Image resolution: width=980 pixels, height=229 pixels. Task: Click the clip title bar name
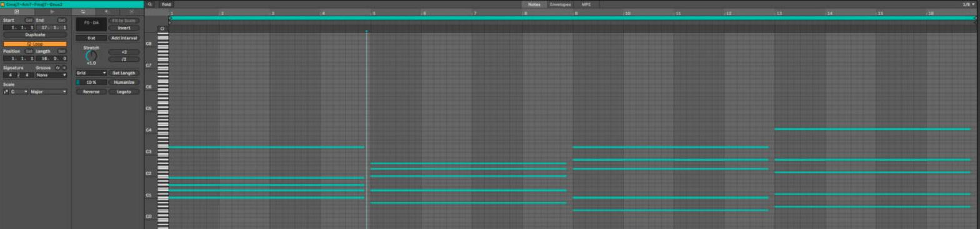tap(34, 4)
